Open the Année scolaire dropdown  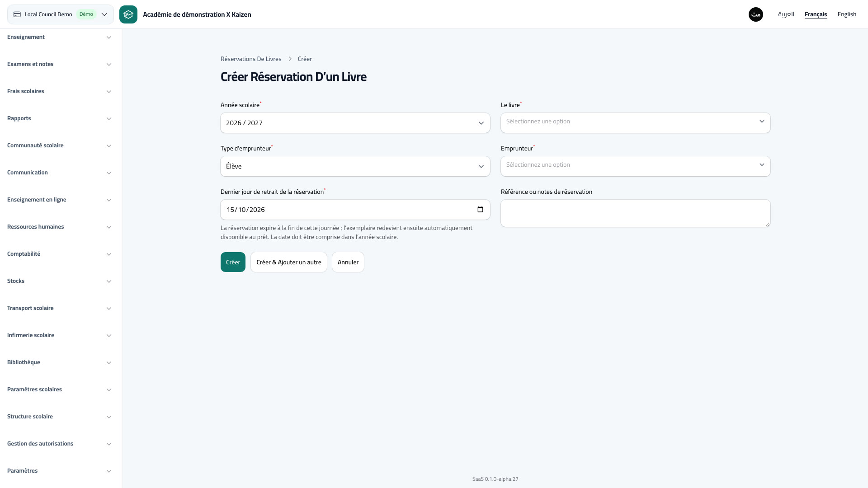coord(355,123)
